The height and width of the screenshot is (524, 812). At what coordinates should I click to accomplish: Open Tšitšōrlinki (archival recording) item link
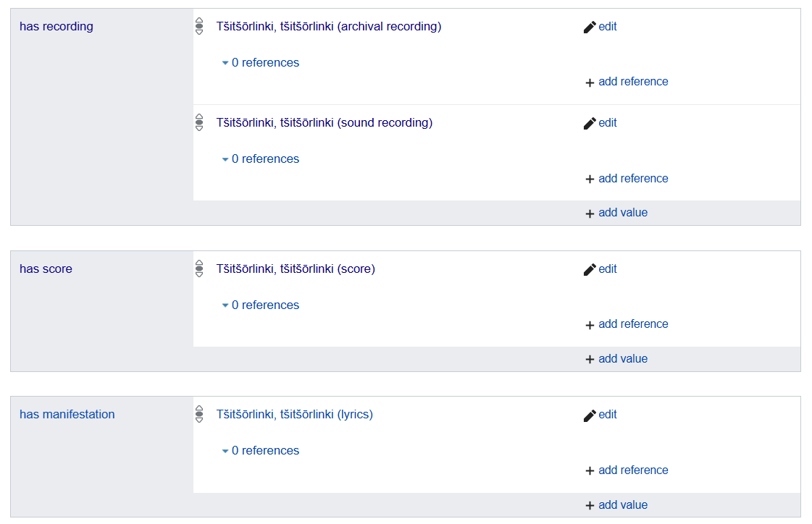(x=329, y=26)
